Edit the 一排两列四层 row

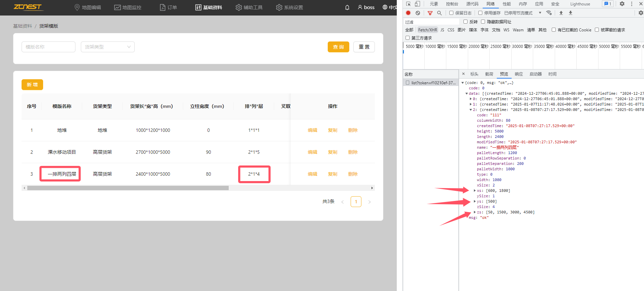tap(313, 174)
